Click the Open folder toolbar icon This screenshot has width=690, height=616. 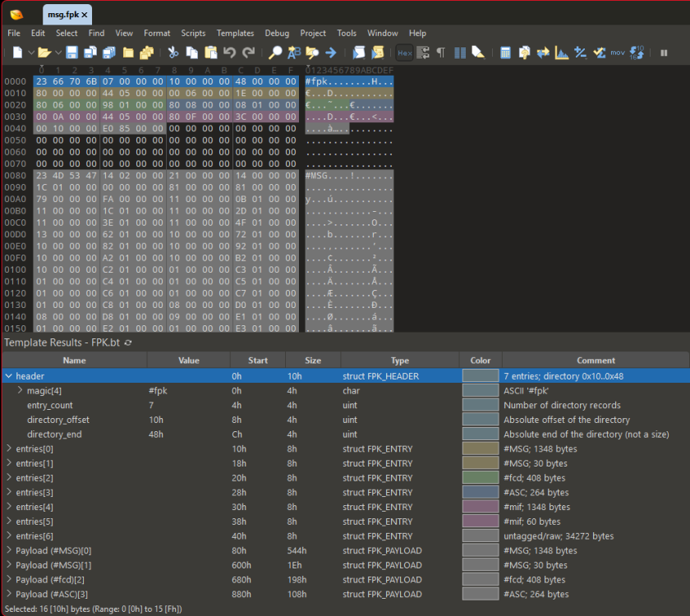44,53
